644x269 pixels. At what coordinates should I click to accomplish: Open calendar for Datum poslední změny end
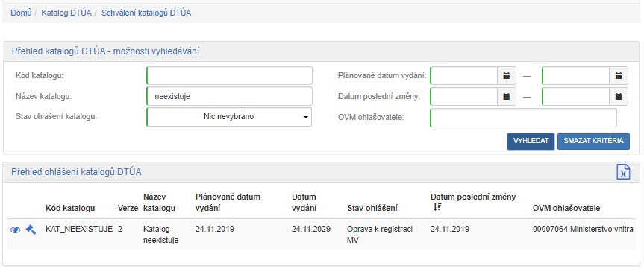click(619, 97)
